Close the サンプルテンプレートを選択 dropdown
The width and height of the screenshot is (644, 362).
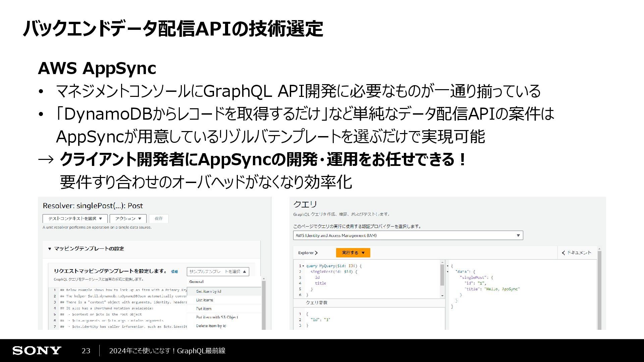pyautogui.click(x=218, y=271)
